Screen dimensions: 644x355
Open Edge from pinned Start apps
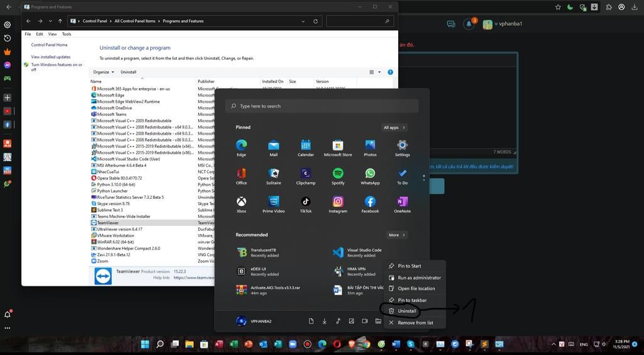[x=241, y=148]
